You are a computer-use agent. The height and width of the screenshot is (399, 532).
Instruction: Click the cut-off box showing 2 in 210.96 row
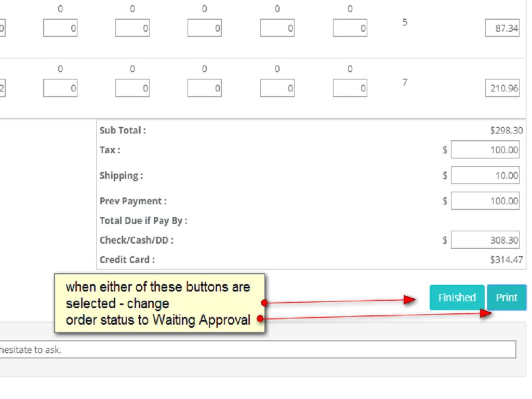pyautogui.click(x=3, y=89)
